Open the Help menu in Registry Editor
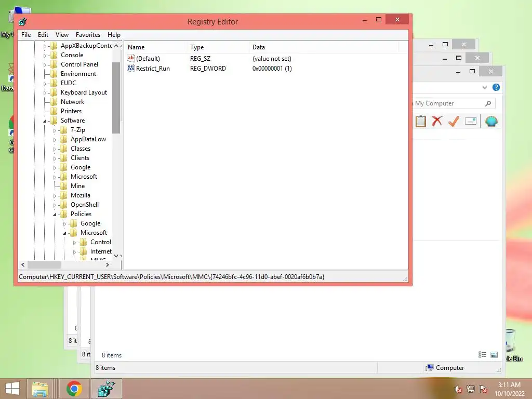This screenshot has width=532, height=399. 114,35
